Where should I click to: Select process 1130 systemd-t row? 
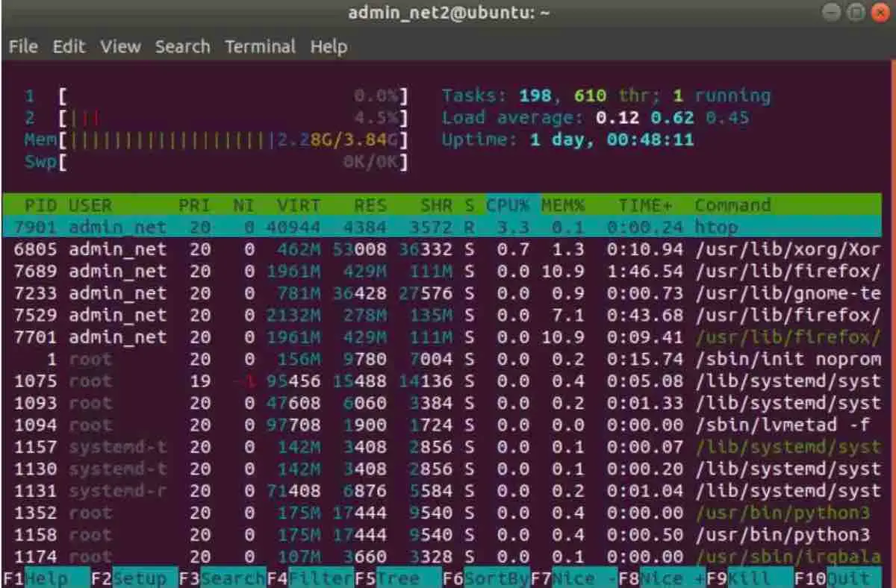tap(442, 469)
